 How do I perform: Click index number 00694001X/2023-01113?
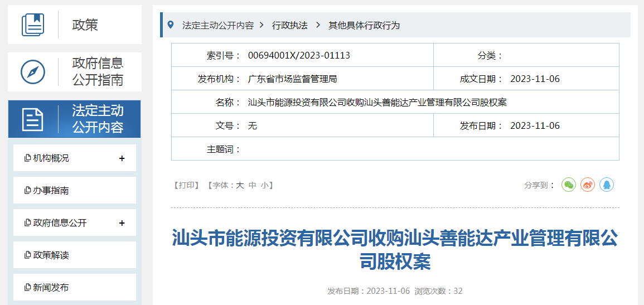[299, 55]
